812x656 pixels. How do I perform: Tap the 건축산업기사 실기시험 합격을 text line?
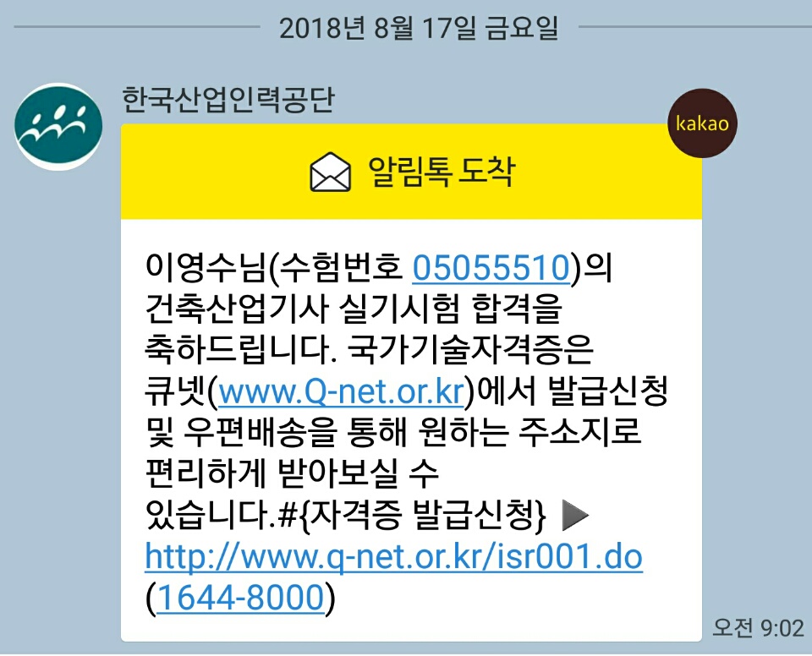354,309
